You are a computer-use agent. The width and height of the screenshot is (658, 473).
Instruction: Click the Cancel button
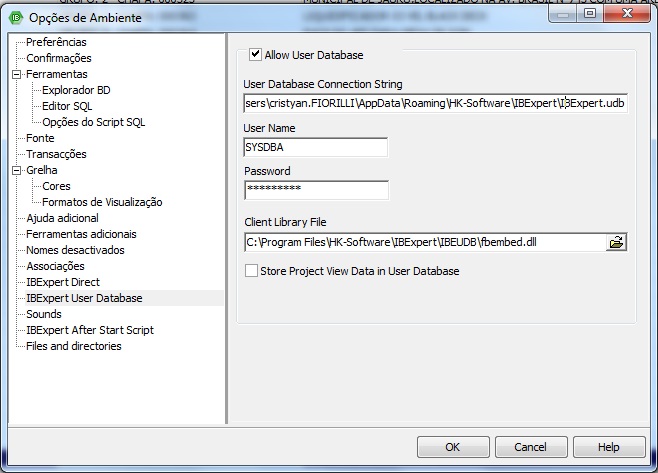click(531, 447)
